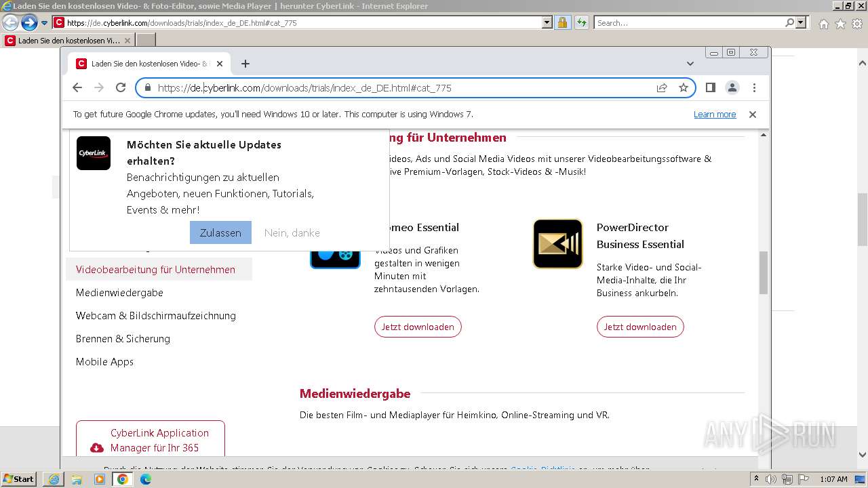Open the Learn more link about Chrome updates

point(715,115)
